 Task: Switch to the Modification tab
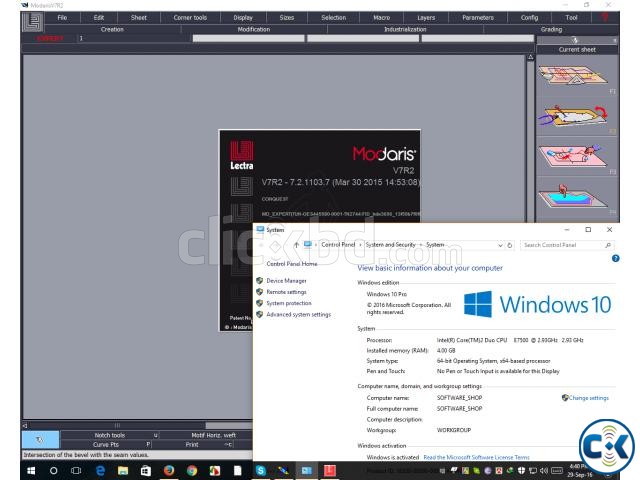(254, 29)
